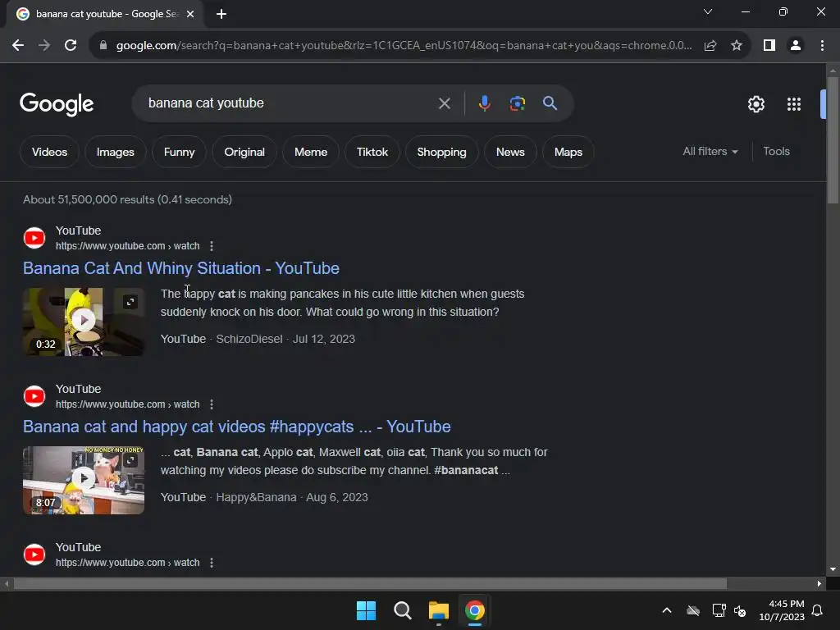
Task: Open Chrome's three-dot menu
Action: [822, 46]
